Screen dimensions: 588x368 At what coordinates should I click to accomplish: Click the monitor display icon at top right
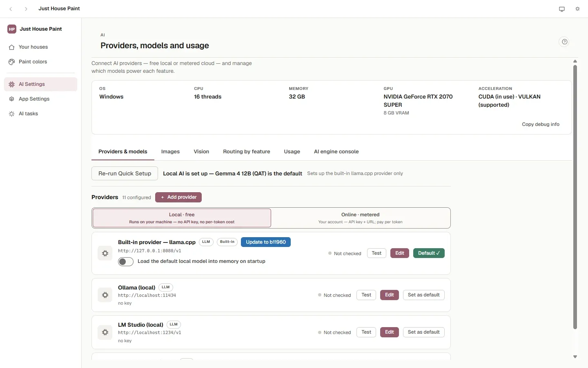pyautogui.click(x=562, y=9)
